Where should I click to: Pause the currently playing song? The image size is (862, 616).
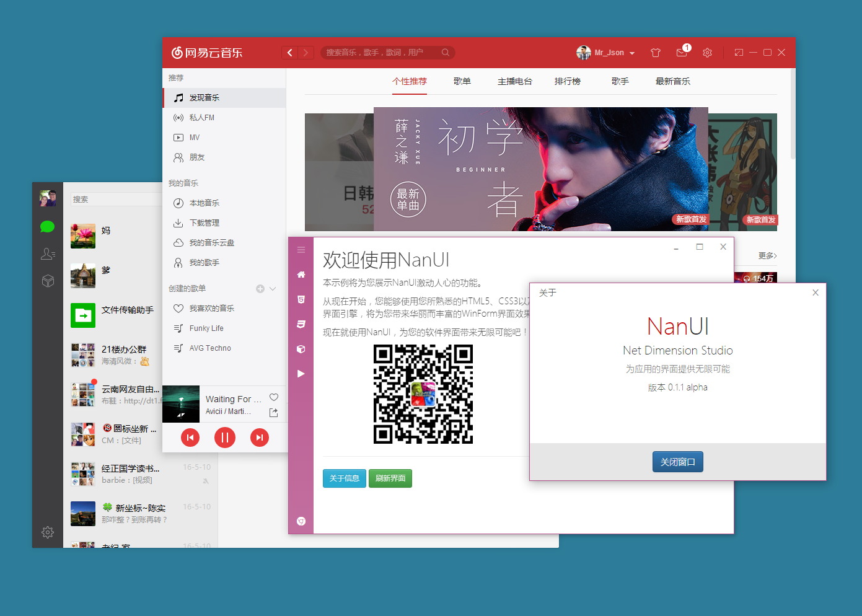(x=225, y=438)
